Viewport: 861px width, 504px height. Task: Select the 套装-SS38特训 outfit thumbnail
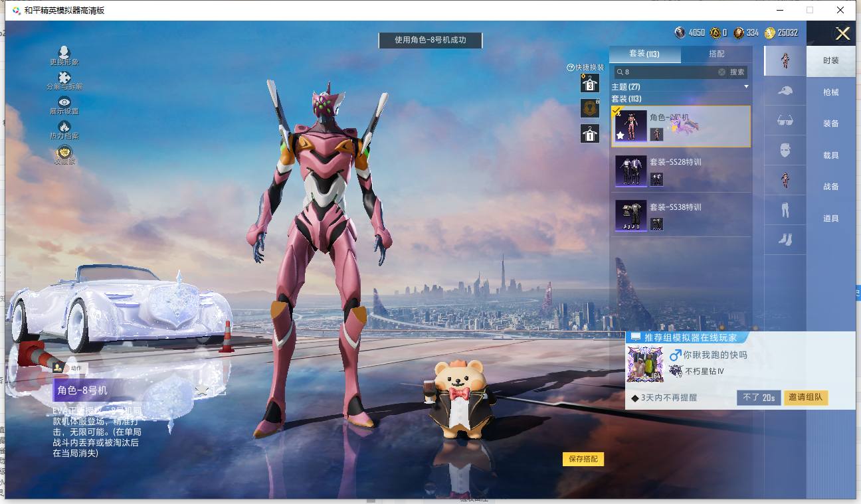(631, 216)
